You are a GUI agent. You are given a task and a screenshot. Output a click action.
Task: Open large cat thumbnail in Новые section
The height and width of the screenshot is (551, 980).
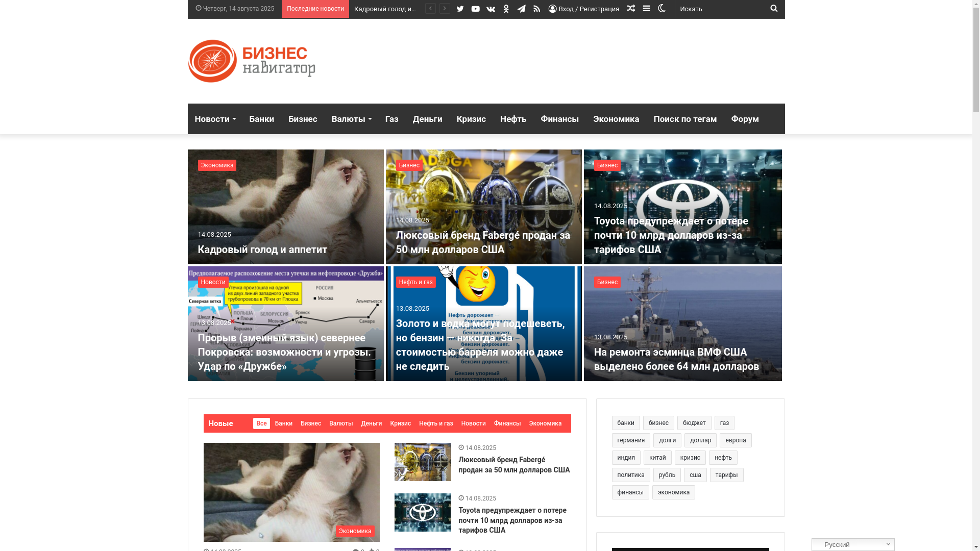pyautogui.click(x=291, y=492)
